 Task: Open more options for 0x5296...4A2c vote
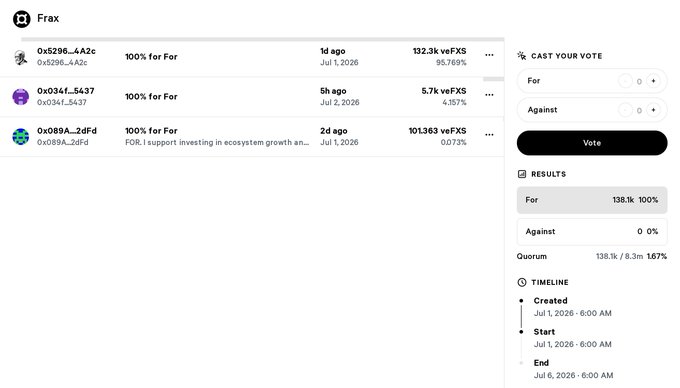pyautogui.click(x=489, y=55)
